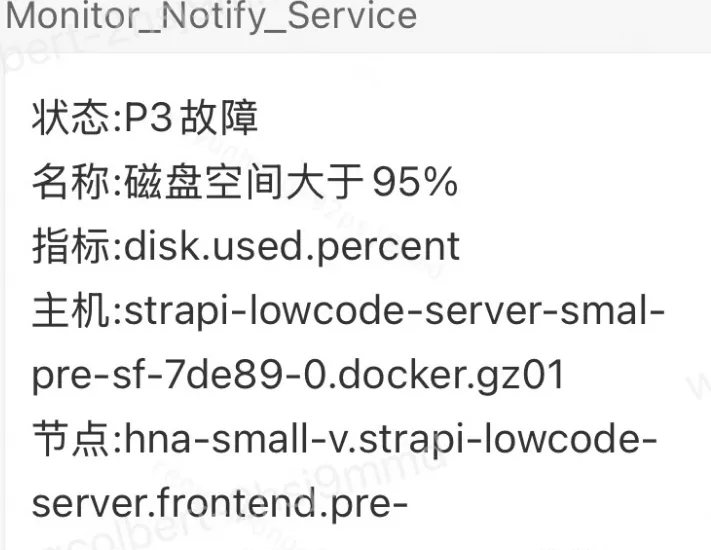
Task: Select the pre-sf-7de89-0 hostname segment
Action: coord(190,375)
